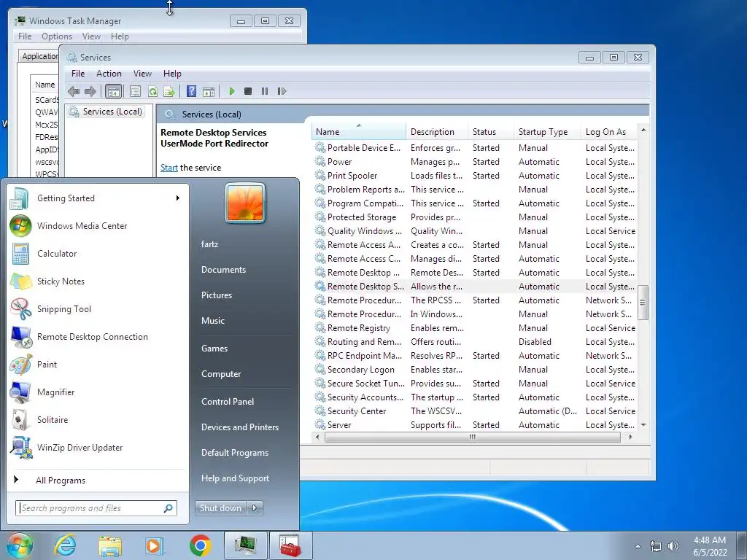
Task: Click the Internet Explorer taskbar icon
Action: pos(65,545)
